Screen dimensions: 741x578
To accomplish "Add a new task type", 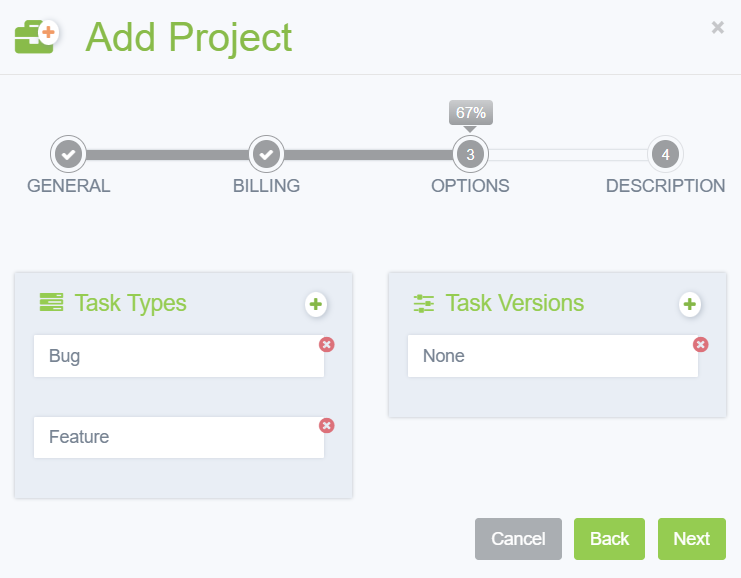I will (x=316, y=304).
